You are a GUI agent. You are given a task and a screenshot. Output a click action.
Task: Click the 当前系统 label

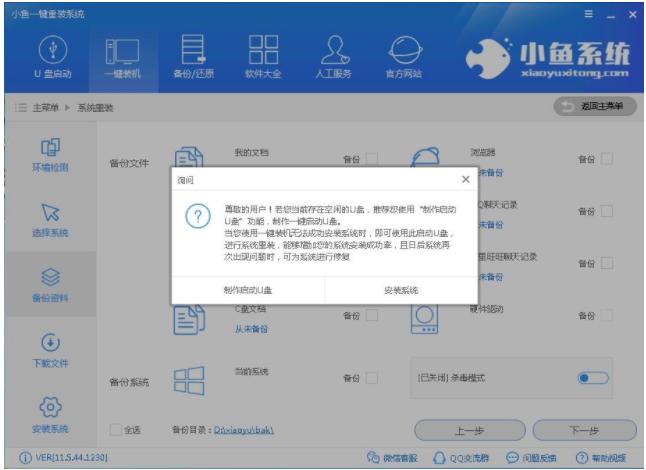coord(251,372)
